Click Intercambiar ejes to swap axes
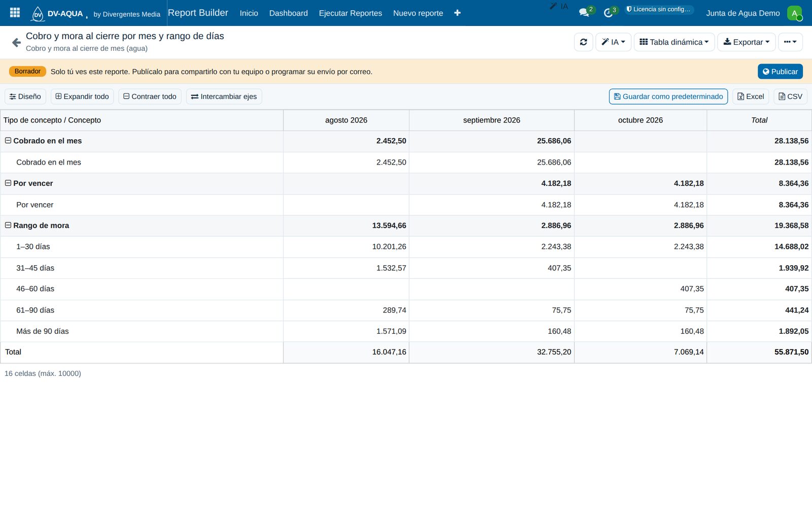The image size is (812, 508). pos(224,97)
